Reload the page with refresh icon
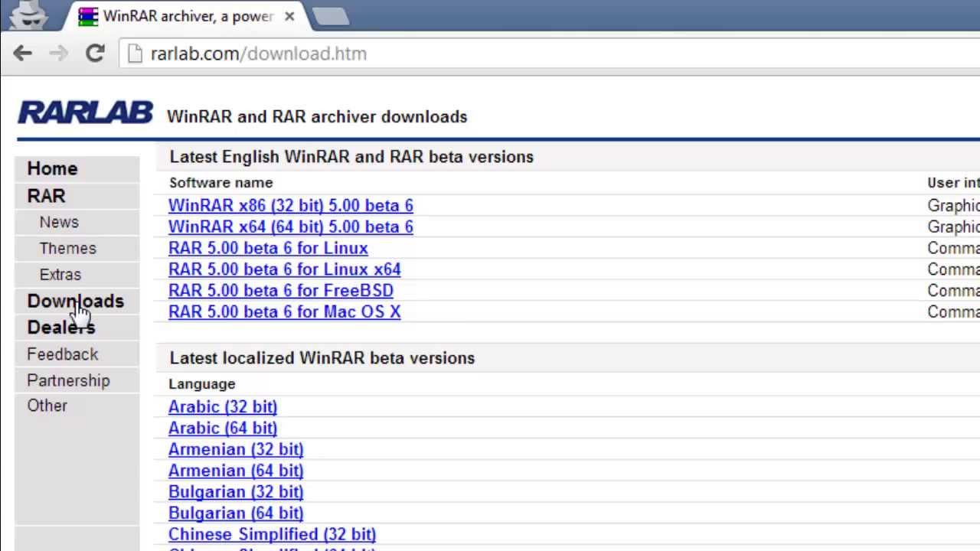The image size is (980, 551). coord(95,54)
